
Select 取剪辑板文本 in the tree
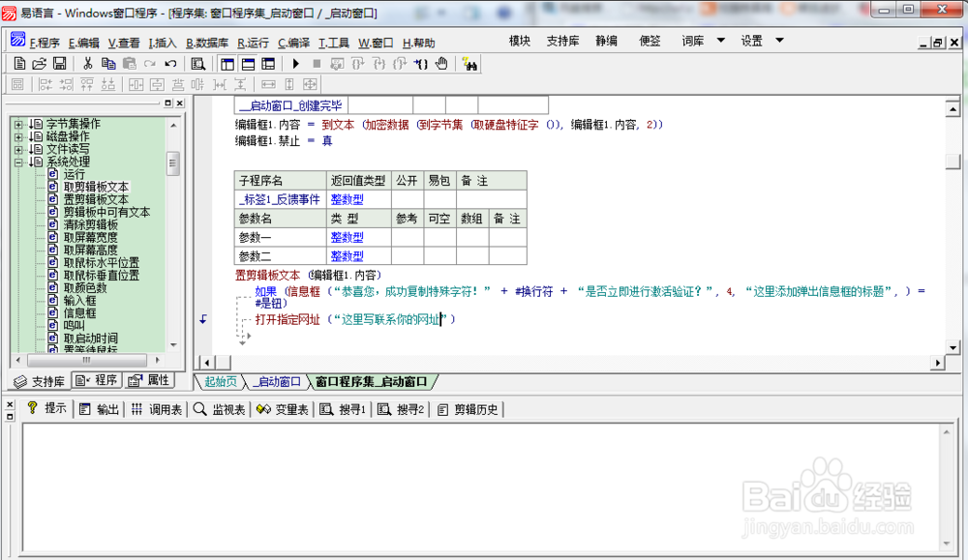click(x=96, y=187)
